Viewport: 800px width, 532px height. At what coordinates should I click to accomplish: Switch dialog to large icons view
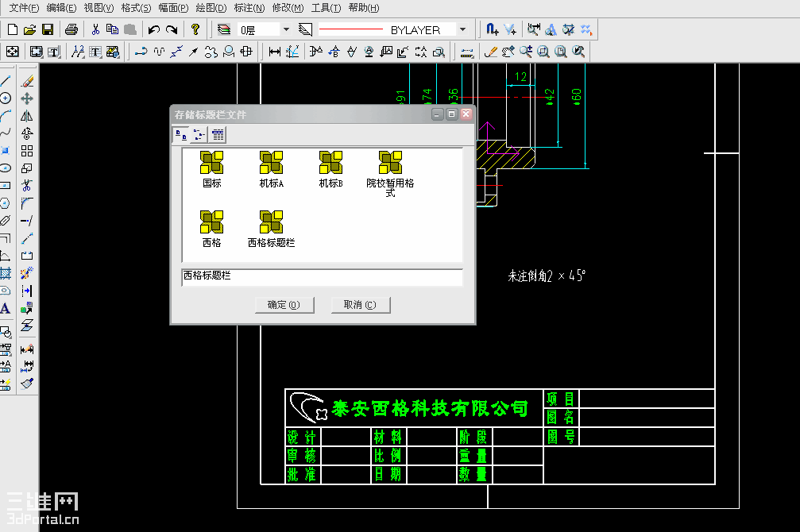pyautogui.click(x=181, y=135)
